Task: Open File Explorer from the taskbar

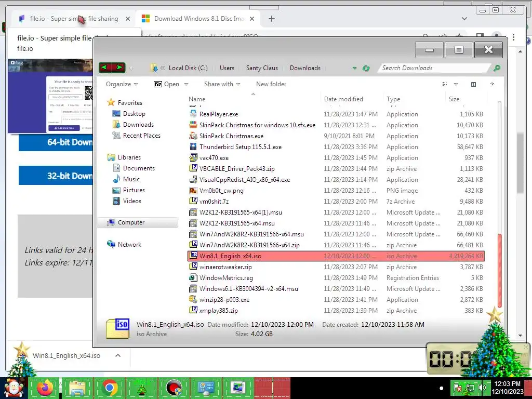Action: (x=77, y=388)
